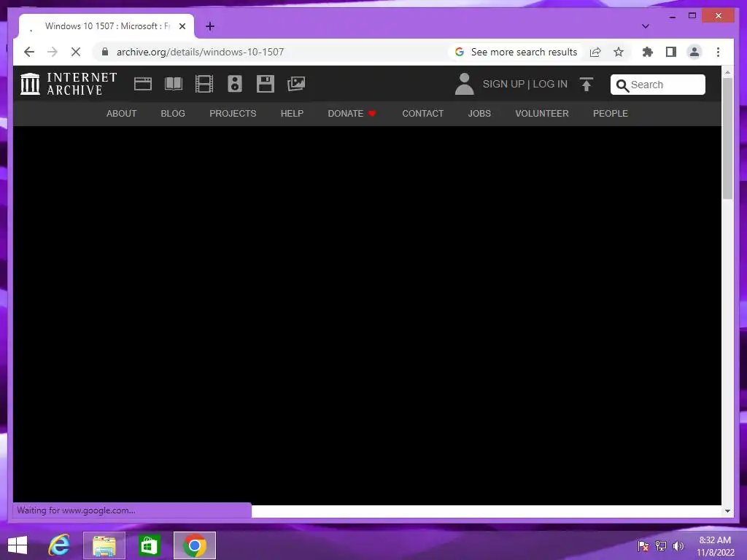Screen dimensions: 747x560
Task: Open the Windows Start button
Action: [x=18, y=545]
